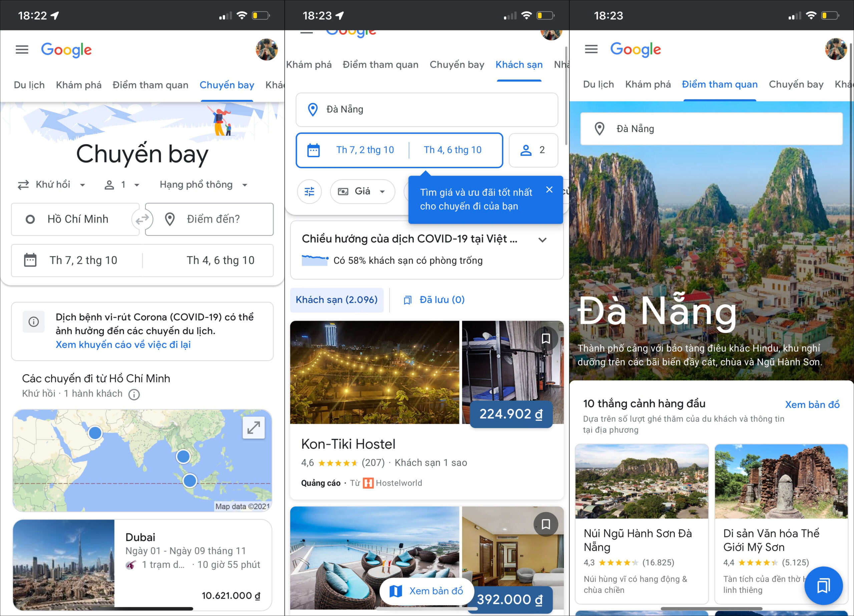Open rooftop pool hotel photo
Image resolution: width=854 pixels, height=616 pixels.
tap(375, 558)
